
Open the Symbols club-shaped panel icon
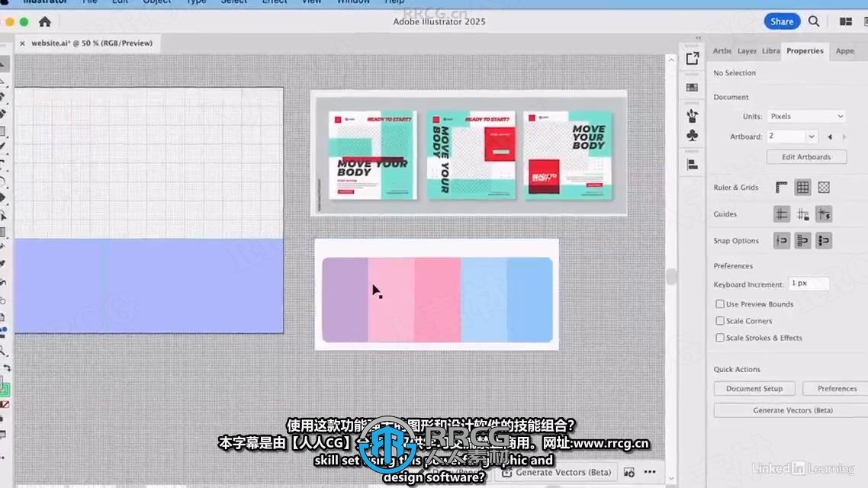692,135
